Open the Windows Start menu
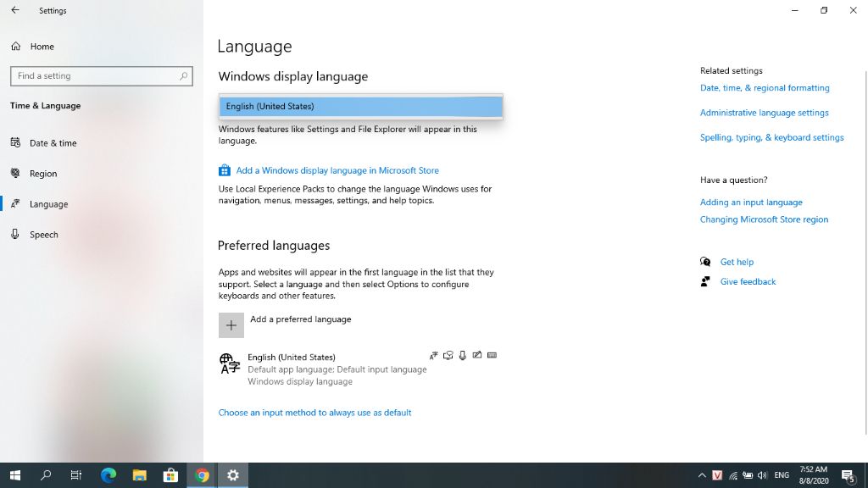The width and height of the screenshot is (868, 488). [15, 475]
